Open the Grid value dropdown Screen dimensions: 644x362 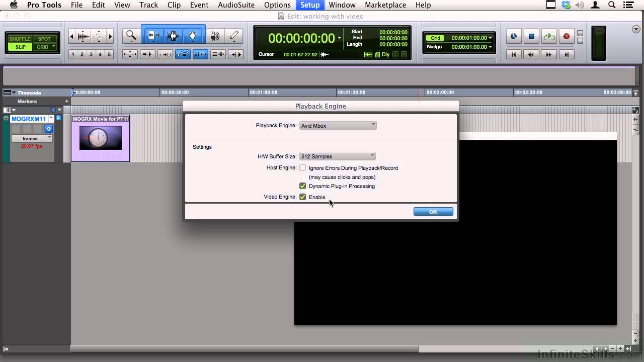coord(490,38)
